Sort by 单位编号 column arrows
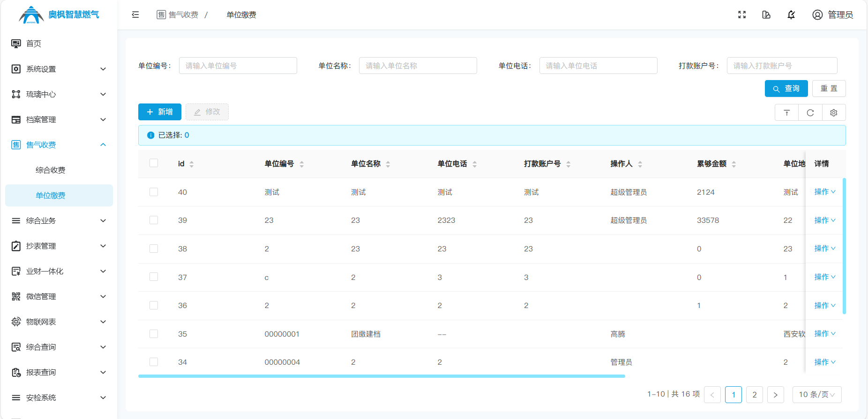868x419 pixels. [x=302, y=164]
